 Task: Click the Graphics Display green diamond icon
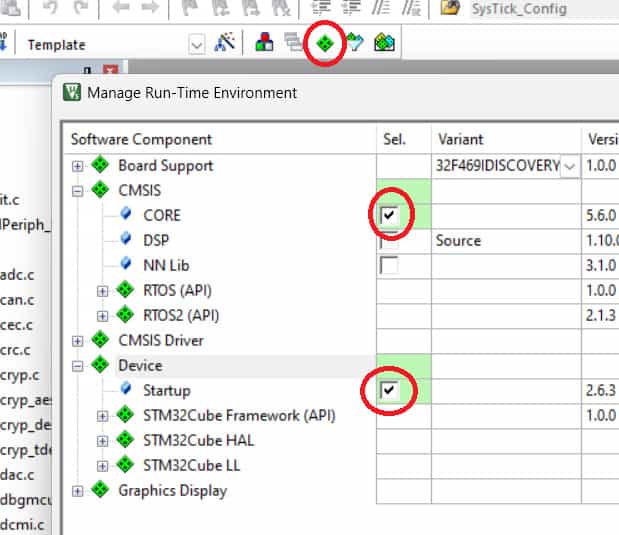pos(100,490)
